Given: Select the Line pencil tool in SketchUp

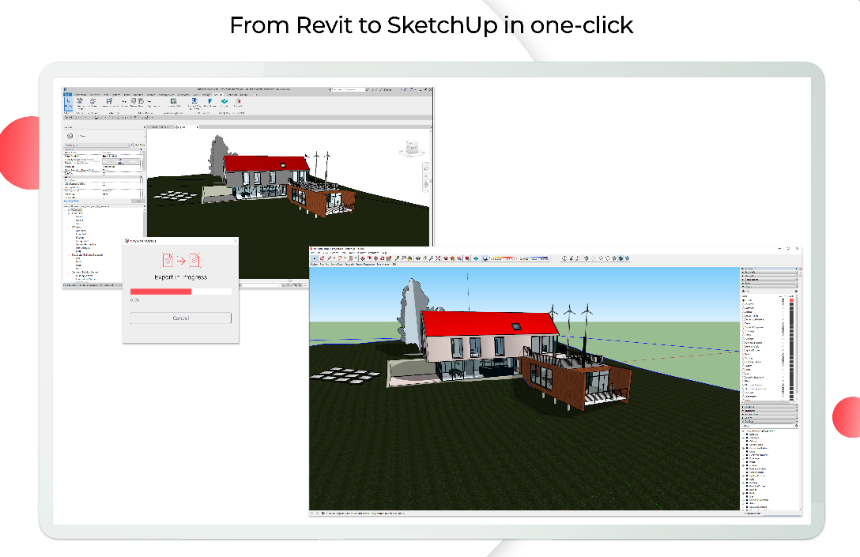Looking at the screenshot, I should coord(329,258).
